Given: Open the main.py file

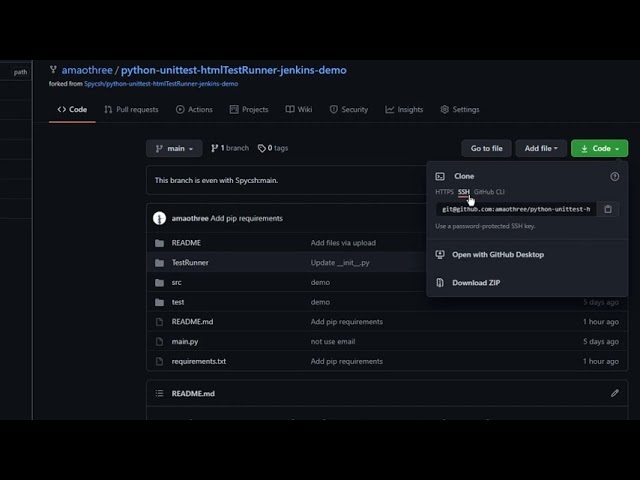Looking at the screenshot, I should [x=184, y=342].
